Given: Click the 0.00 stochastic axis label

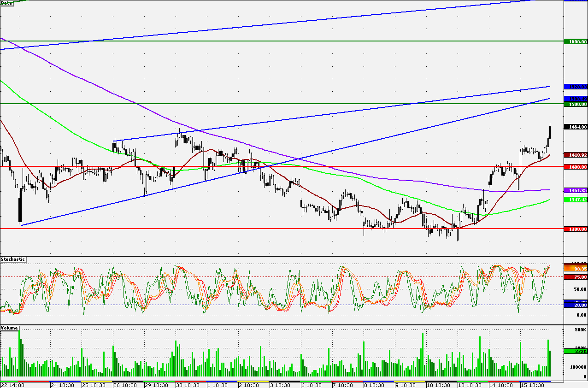Looking at the screenshot, I should [x=581, y=315].
